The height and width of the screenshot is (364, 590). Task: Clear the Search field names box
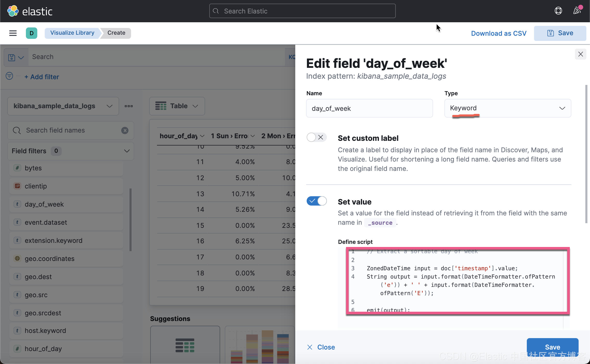[x=125, y=130]
